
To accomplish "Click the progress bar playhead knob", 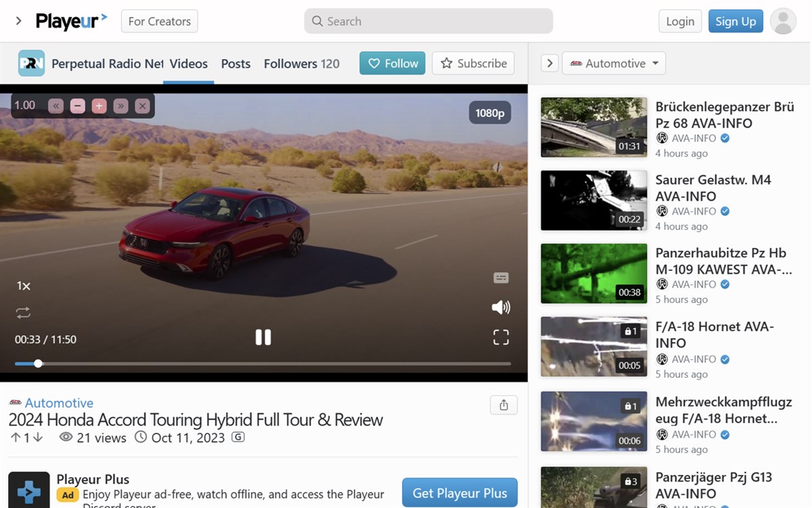I will [x=38, y=364].
